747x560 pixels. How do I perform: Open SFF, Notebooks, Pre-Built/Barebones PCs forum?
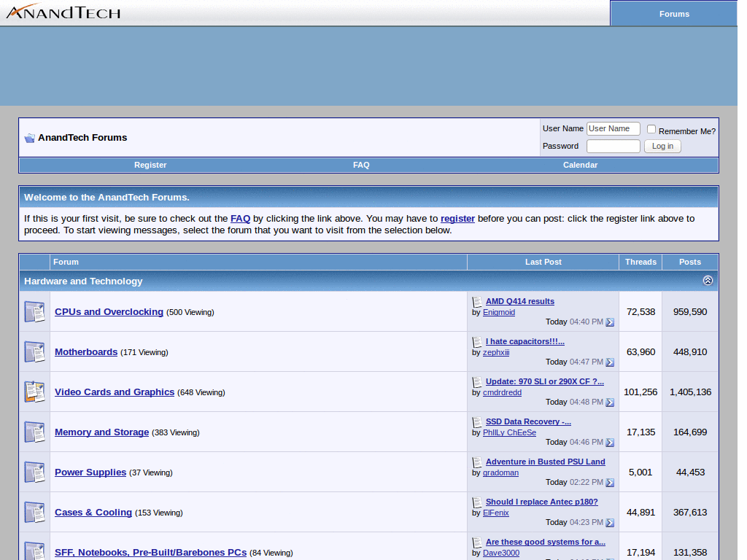[x=150, y=553]
